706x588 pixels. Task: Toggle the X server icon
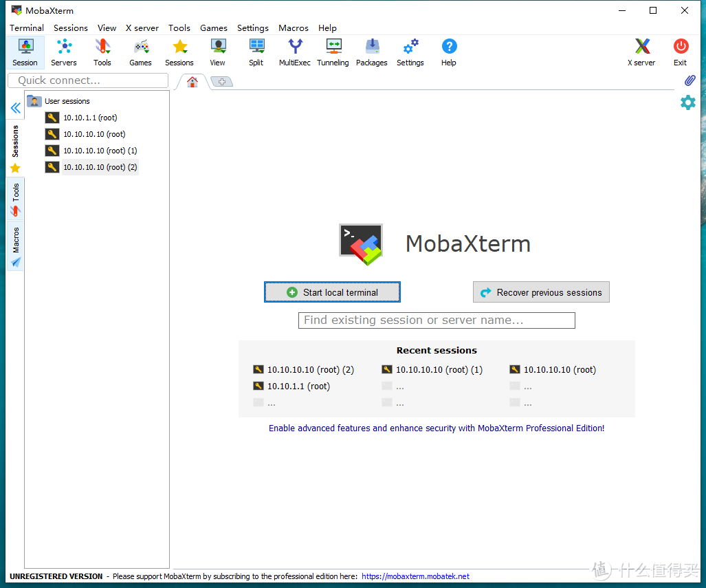641,53
